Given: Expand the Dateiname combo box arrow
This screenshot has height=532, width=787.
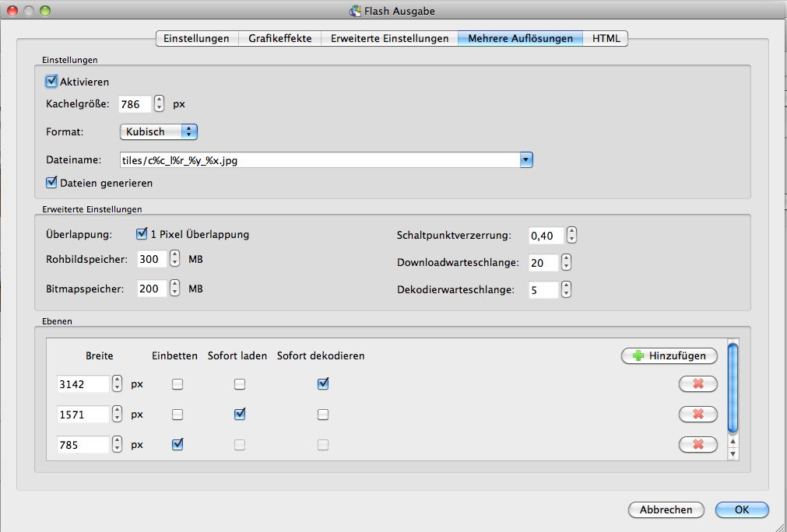Looking at the screenshot, I should point(526,160).
